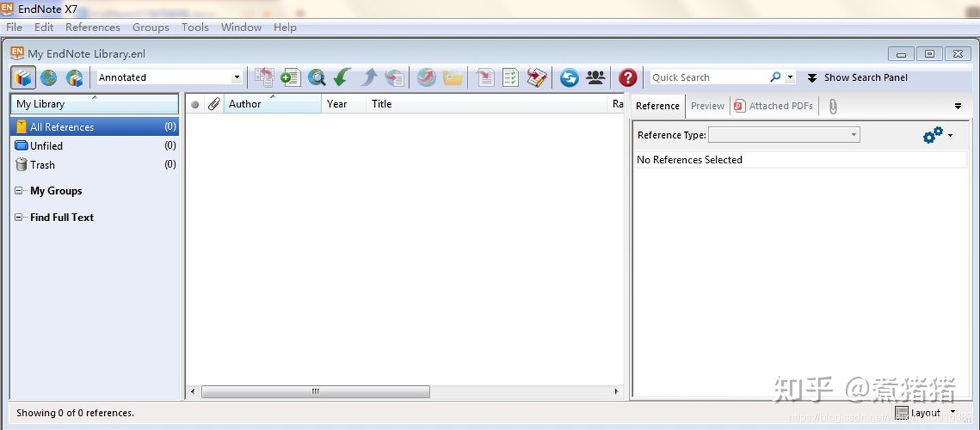Image resolution: width=980 pixels, height=430 pixels.
Task: Open the Layout dropdown arrow
Action: [x=952, y=412]
